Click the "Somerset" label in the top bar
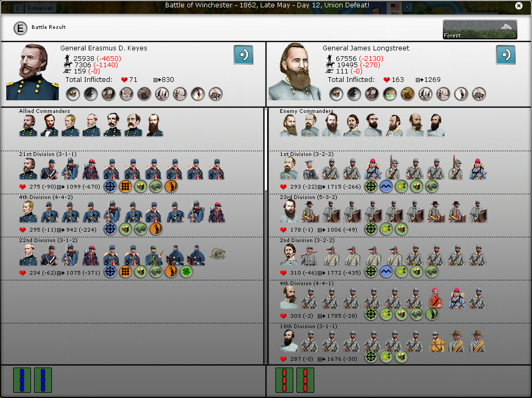The width and height of the screenshot is (532, 398). (x=40, y=8)
